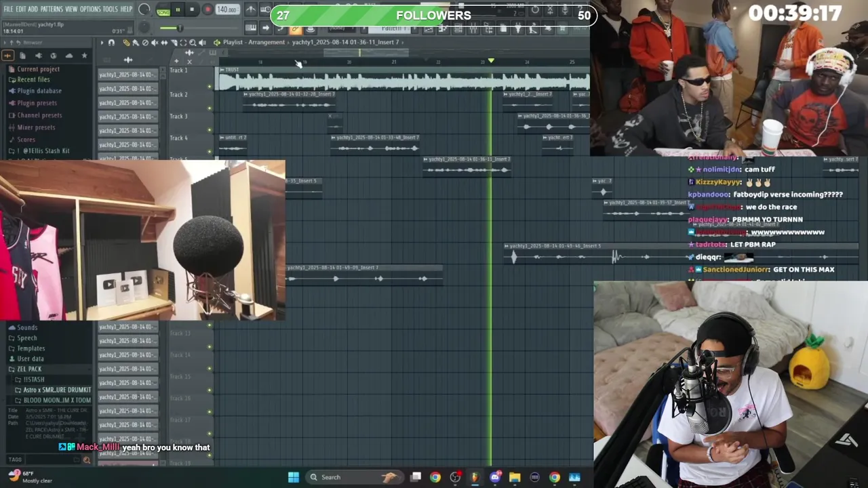This screenshot has width=868, height=488.
Task: Mute Track 4 with its green dot
Action: (x=210, y=151)
